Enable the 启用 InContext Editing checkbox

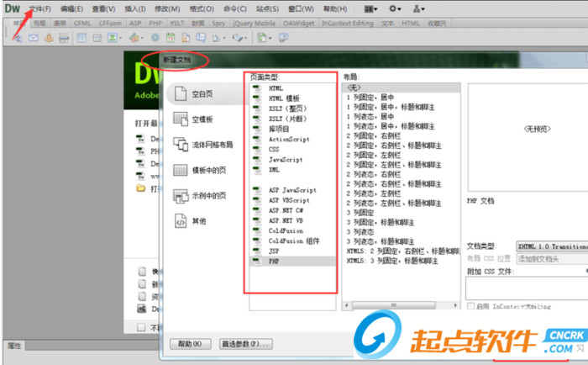click(470, 306)
